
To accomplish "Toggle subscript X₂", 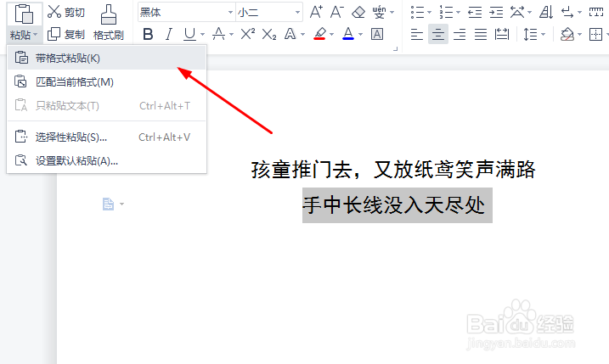I will pos(268,35).
